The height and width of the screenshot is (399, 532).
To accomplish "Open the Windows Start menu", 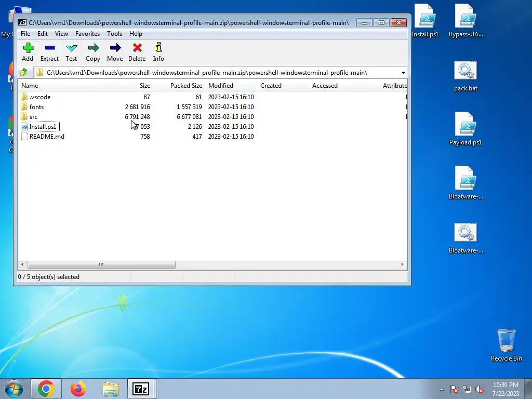I will click(14, 389).
